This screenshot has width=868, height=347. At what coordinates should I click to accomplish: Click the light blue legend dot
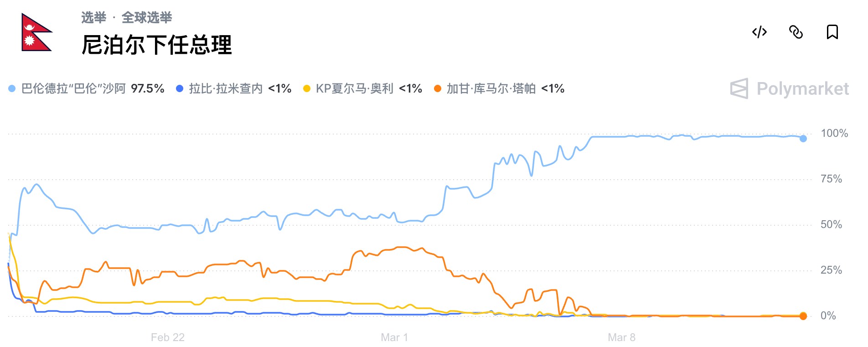point(12,88)
